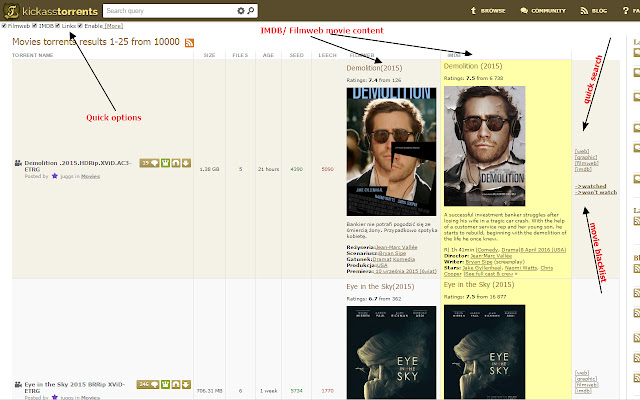This screenshot has width=640, height=400.
Task: Focus the Search query field
Action: (169, 11)
